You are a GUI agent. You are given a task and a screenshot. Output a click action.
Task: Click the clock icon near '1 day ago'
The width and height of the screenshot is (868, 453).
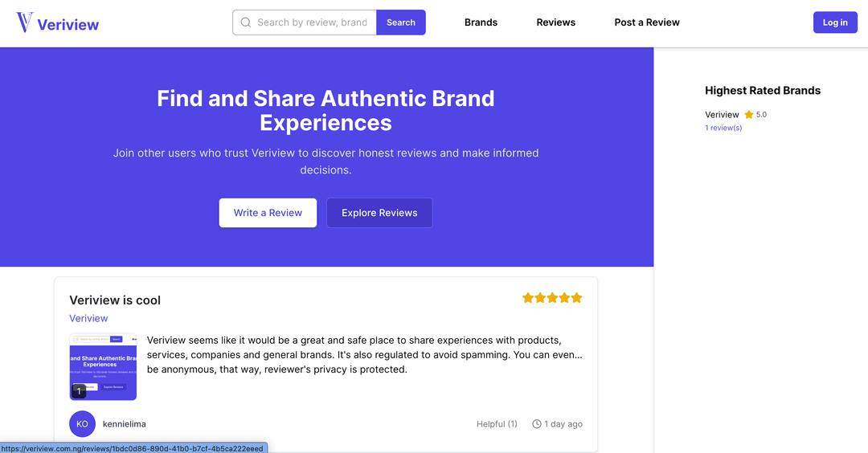[x=537, y=424]
